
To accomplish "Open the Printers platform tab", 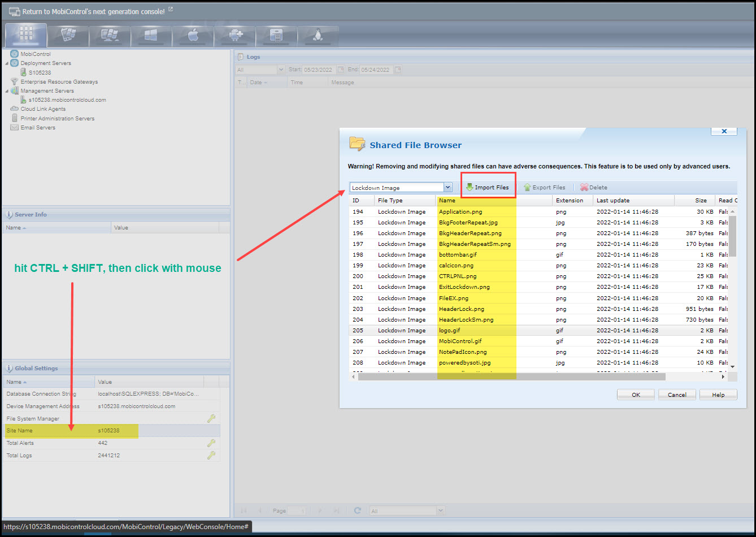I will [x=276, y=36].
